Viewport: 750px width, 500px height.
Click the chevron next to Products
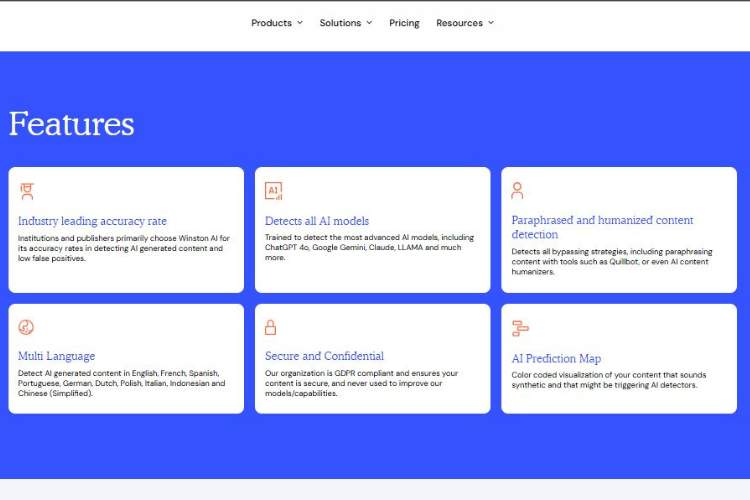coord(299,23)
